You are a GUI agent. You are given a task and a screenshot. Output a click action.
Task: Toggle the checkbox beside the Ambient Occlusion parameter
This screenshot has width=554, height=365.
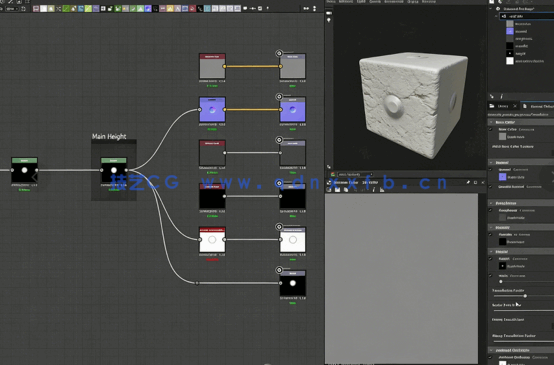click(x=490, y=357)
